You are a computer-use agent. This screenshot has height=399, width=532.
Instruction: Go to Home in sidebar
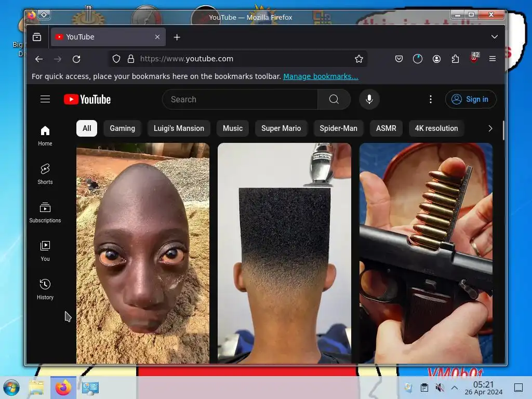(x=45, y=136)
